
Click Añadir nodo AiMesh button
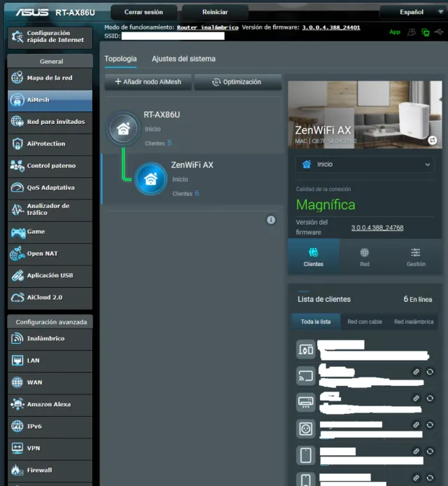pos(148,82)
